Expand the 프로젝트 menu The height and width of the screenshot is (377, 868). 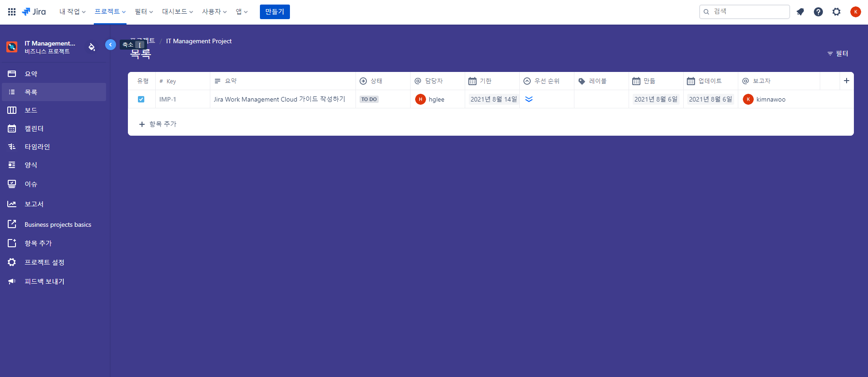coord(110,12)
